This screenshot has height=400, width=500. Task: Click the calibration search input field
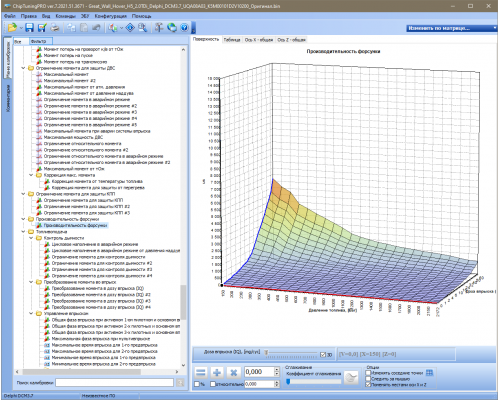114,383
